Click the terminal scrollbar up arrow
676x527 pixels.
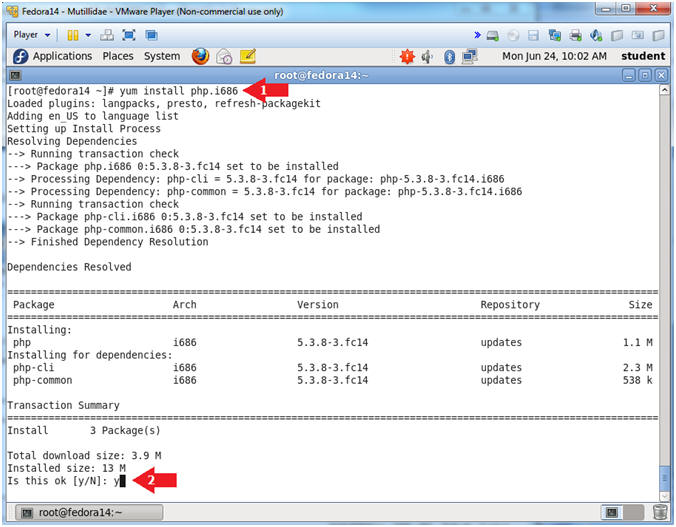(x=664, y=90)
